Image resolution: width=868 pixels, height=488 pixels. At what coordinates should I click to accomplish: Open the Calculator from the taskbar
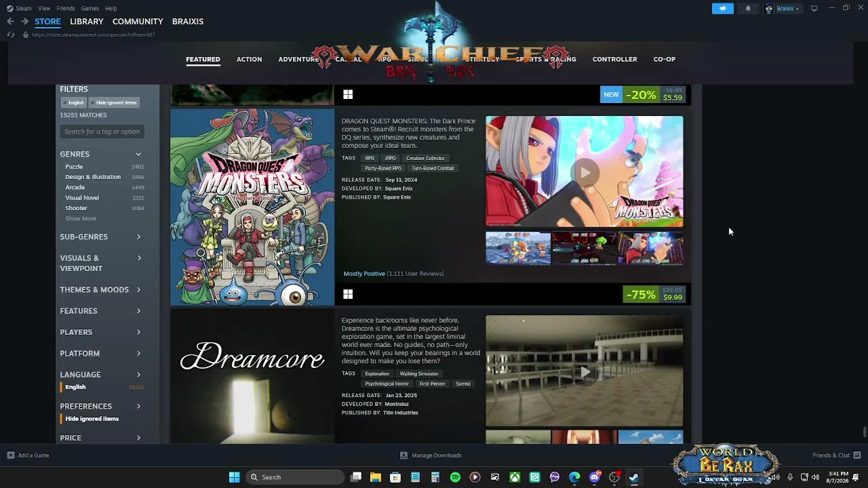435,477
